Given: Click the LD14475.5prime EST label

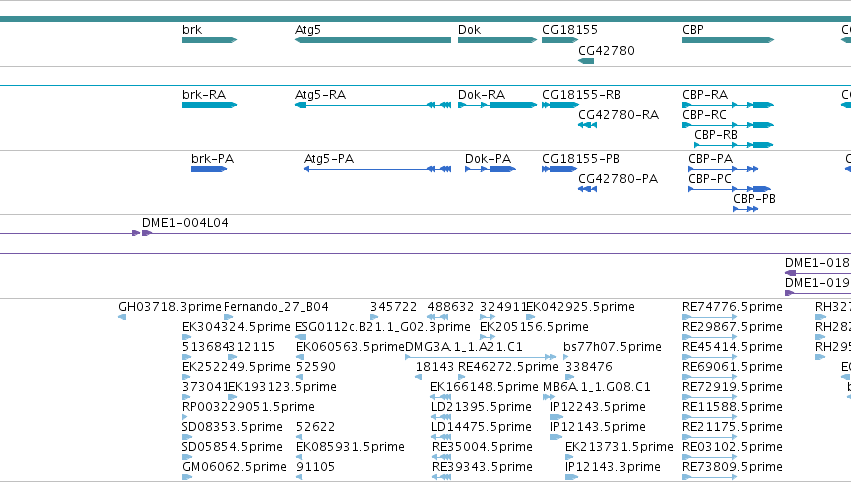Looking at the screenshot, I should tap(481, 427).
